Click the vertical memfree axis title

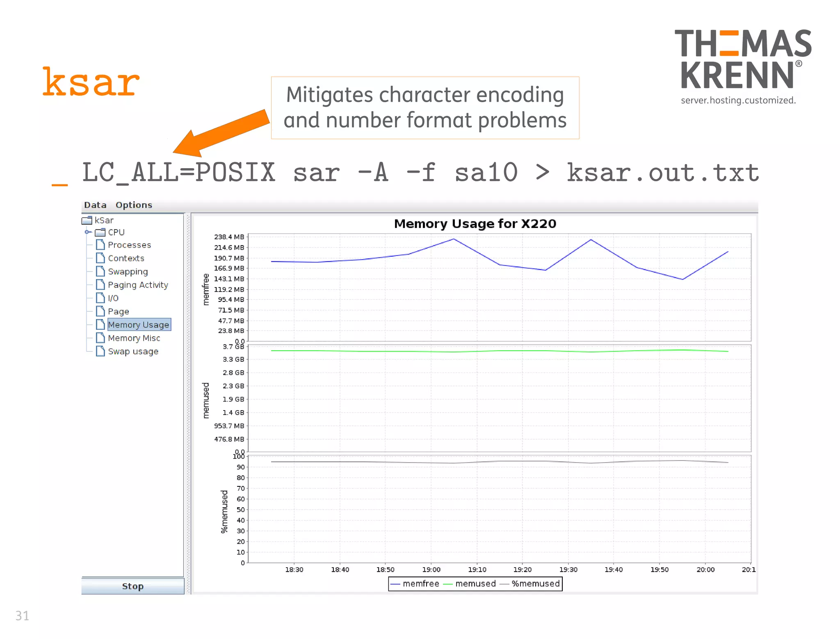click(206, 290)
